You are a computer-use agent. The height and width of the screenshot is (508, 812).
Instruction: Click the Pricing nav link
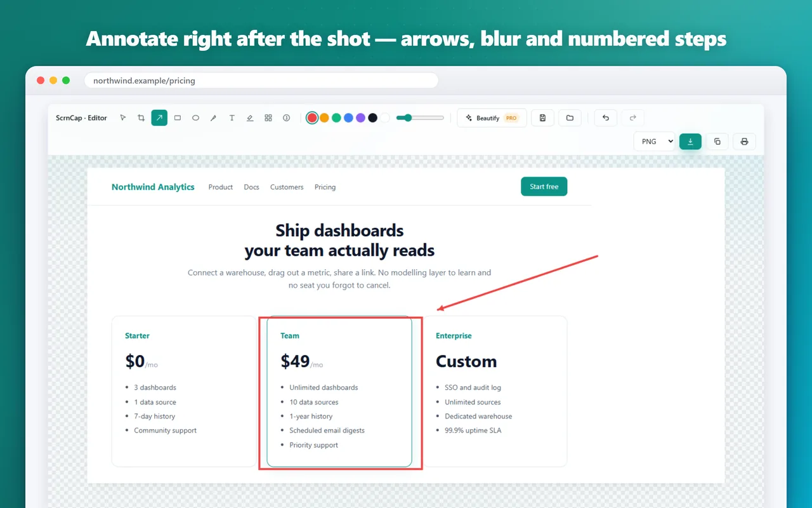pyautogui.click(x=325, y=187)
